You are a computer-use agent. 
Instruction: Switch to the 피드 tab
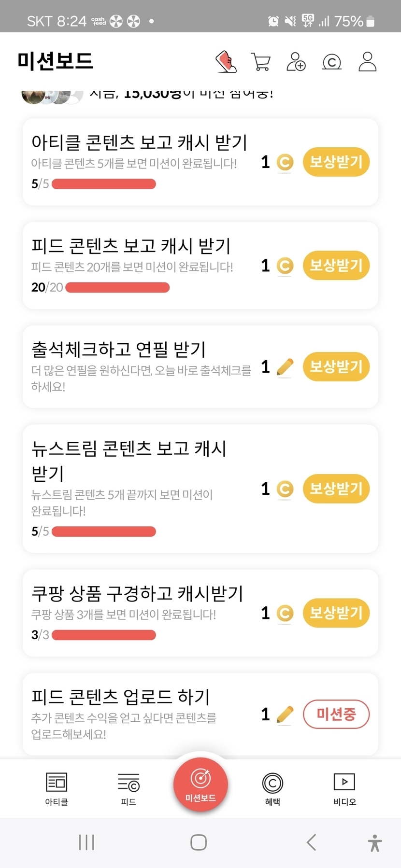129,789
